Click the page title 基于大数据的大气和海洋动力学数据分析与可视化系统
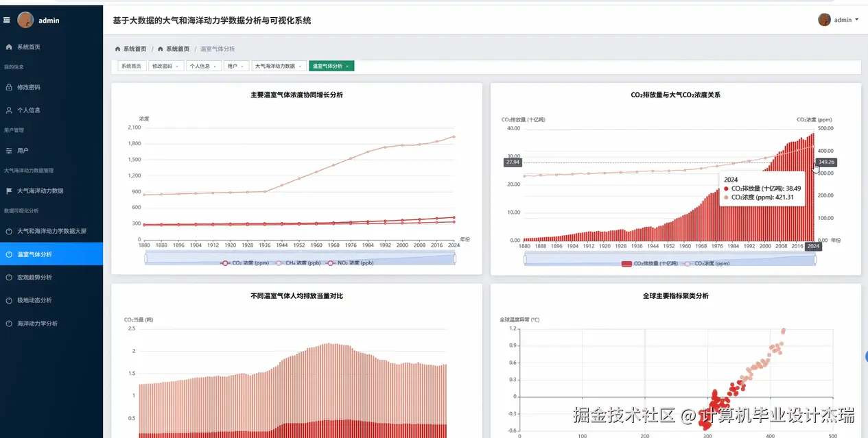This screenshot has width=868, height=438. pyautogui.click(x=212, y=21)
